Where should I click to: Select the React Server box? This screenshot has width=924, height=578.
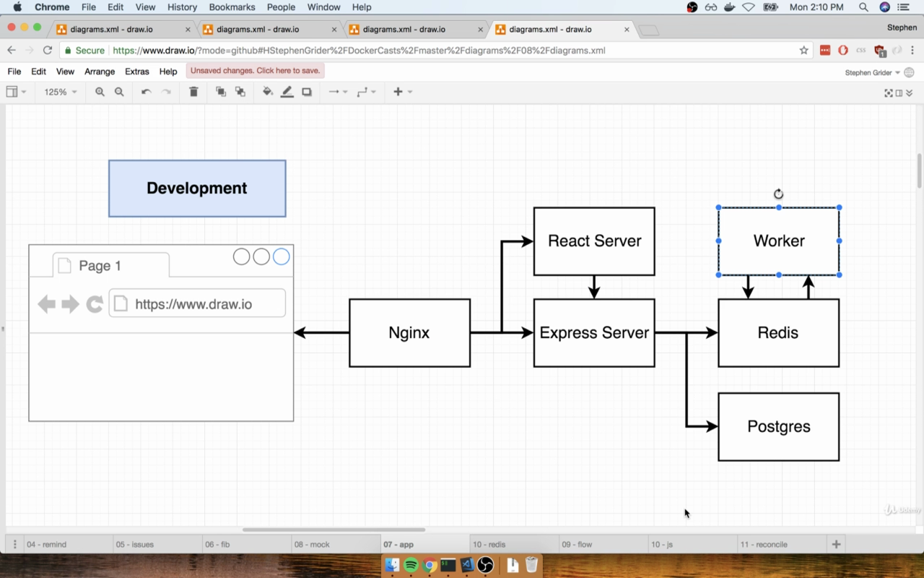(x=594, y=241)
